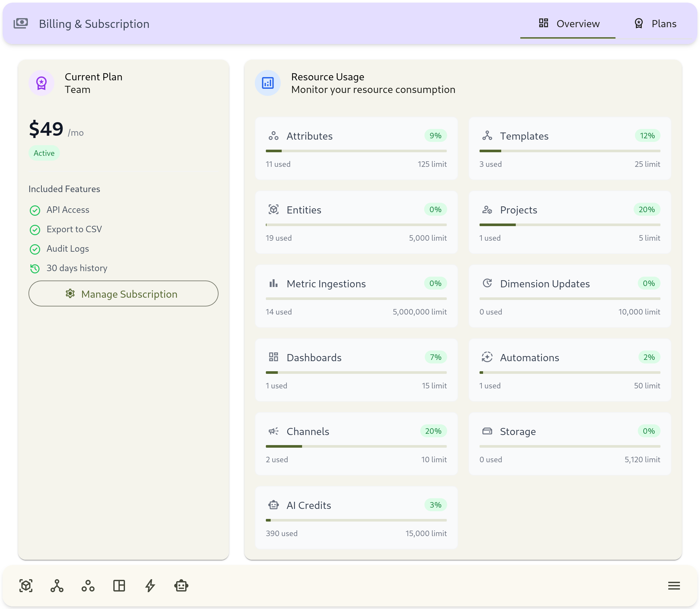The image size is (700, 609).
Task: Toggle the API Access feature checkmark
Action: 35,211
